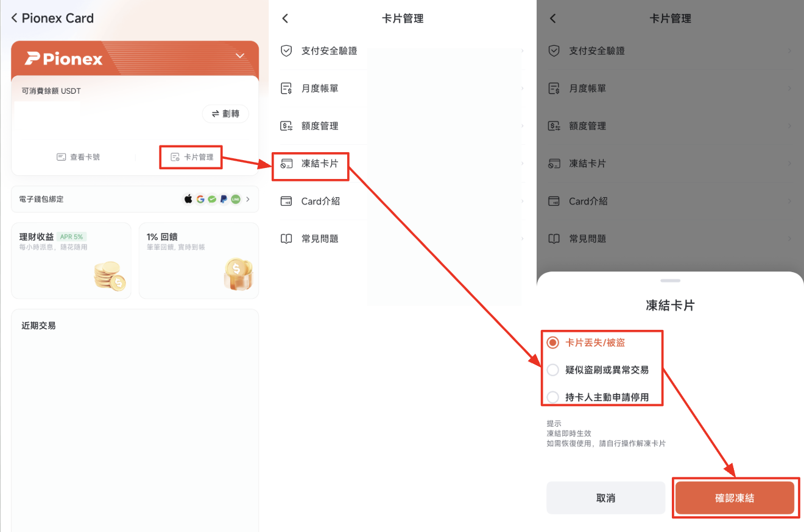804x532 pixels.
Task: Click the APR 5% badge
Action: coord(72,237)
